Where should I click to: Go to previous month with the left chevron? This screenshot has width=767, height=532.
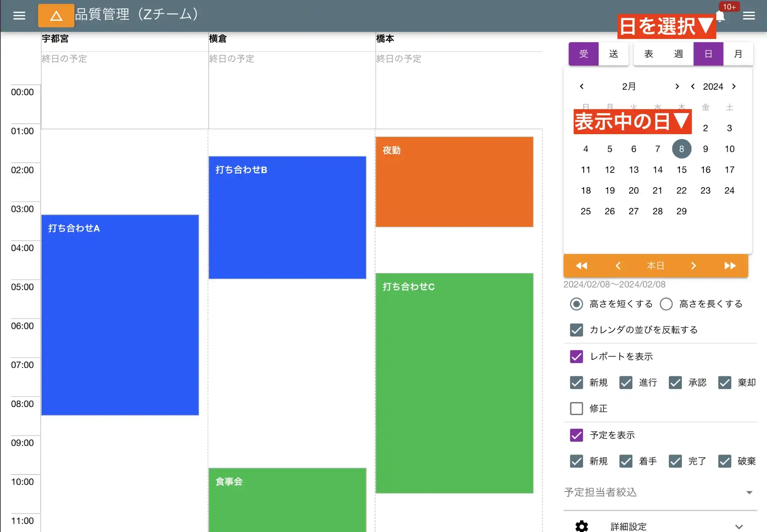[581, 86]
